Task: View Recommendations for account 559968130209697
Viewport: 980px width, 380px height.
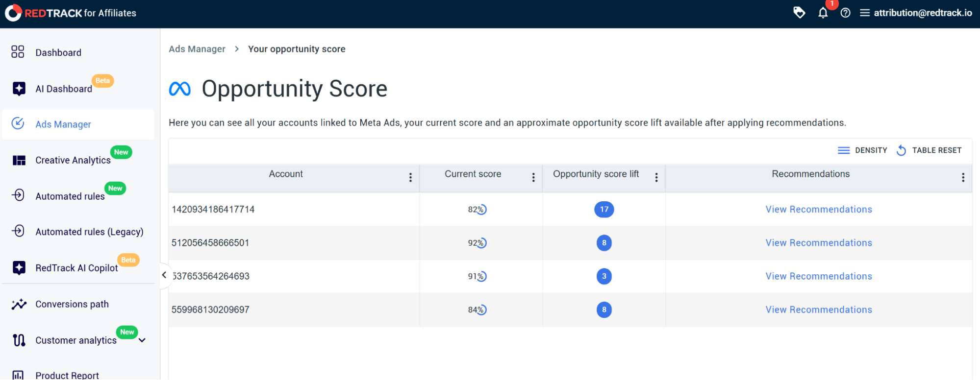Action: pyautogui.click(x=819, y=309)
